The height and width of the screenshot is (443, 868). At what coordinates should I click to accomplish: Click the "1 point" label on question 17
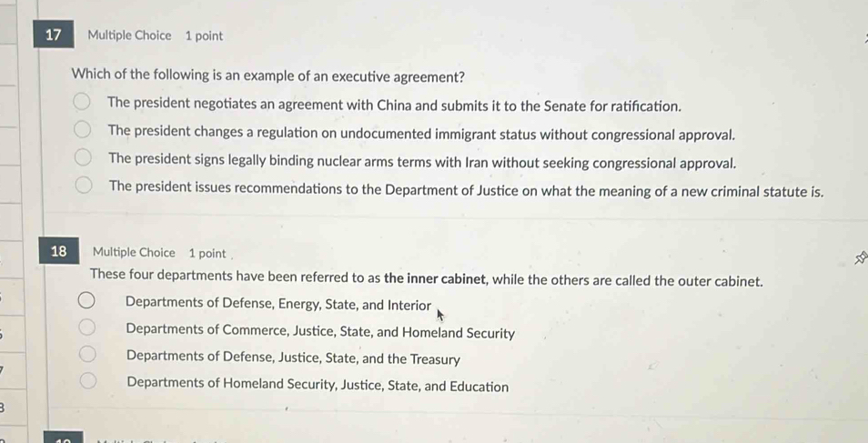(x=204, y=35)
